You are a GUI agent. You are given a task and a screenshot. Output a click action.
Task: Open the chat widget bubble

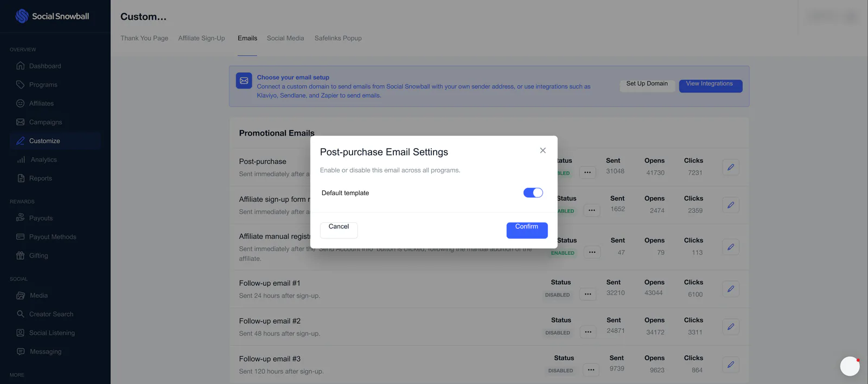(x=850, y=366)
